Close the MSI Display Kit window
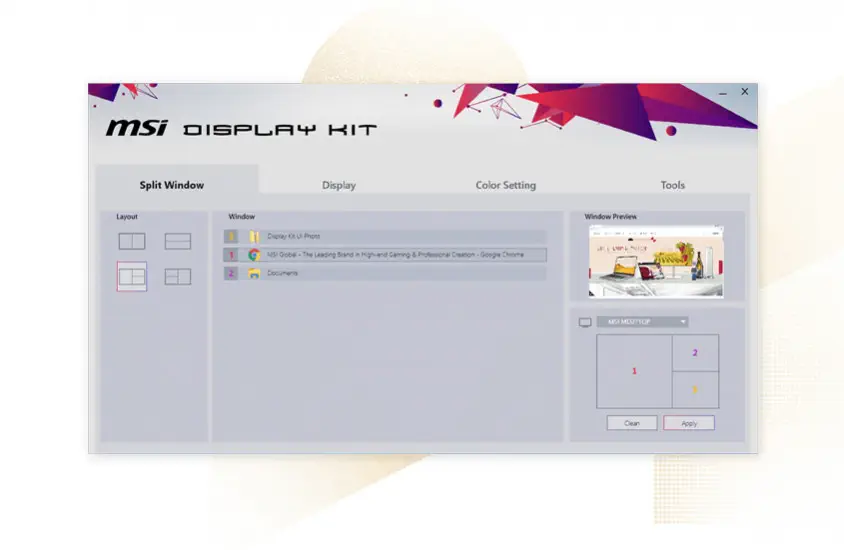This screenshot has width=844, height=550. [745, 91]
